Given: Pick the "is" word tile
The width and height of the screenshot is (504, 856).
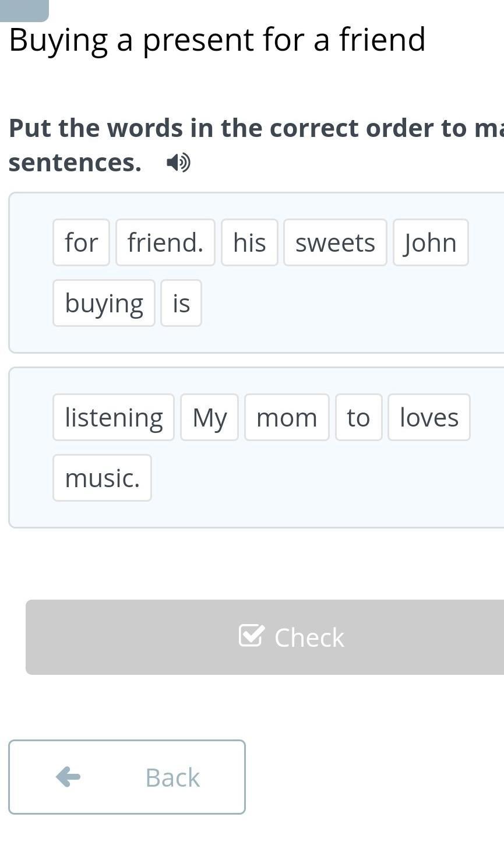Looking at the screenshot, I should pyautogui.click(x=181, y=303).
